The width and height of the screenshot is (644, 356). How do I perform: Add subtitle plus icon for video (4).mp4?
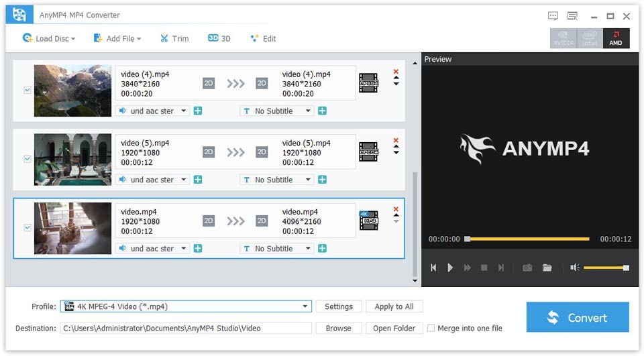[x=323, y=111]
